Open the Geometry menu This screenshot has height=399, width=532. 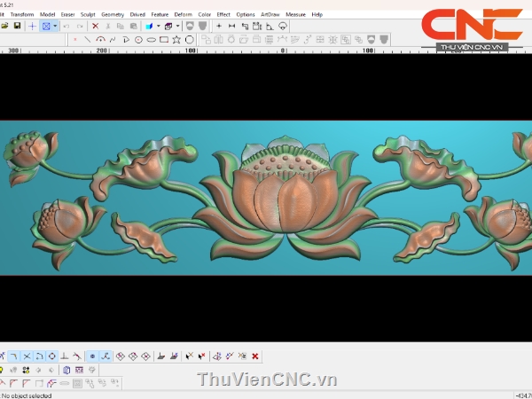[113, 14]
